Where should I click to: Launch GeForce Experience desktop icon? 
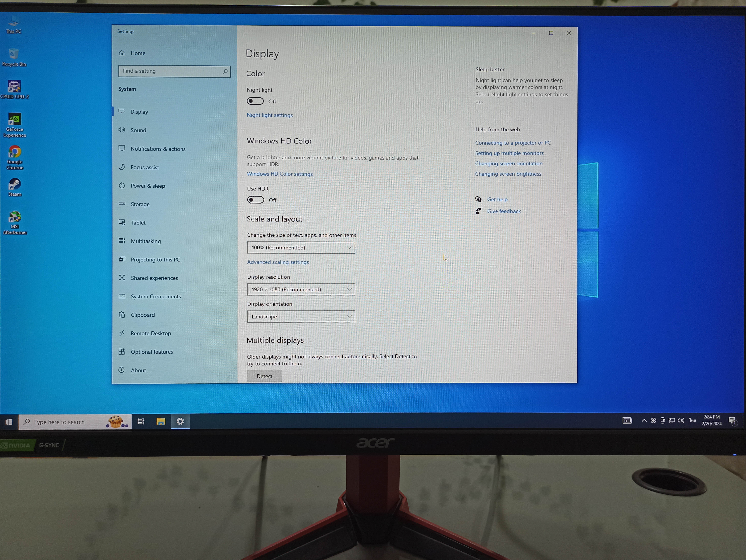tap(15, 125)
